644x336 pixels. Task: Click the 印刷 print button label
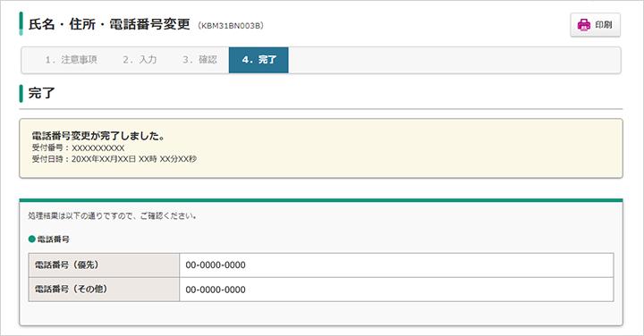click(x=604, y=25)
